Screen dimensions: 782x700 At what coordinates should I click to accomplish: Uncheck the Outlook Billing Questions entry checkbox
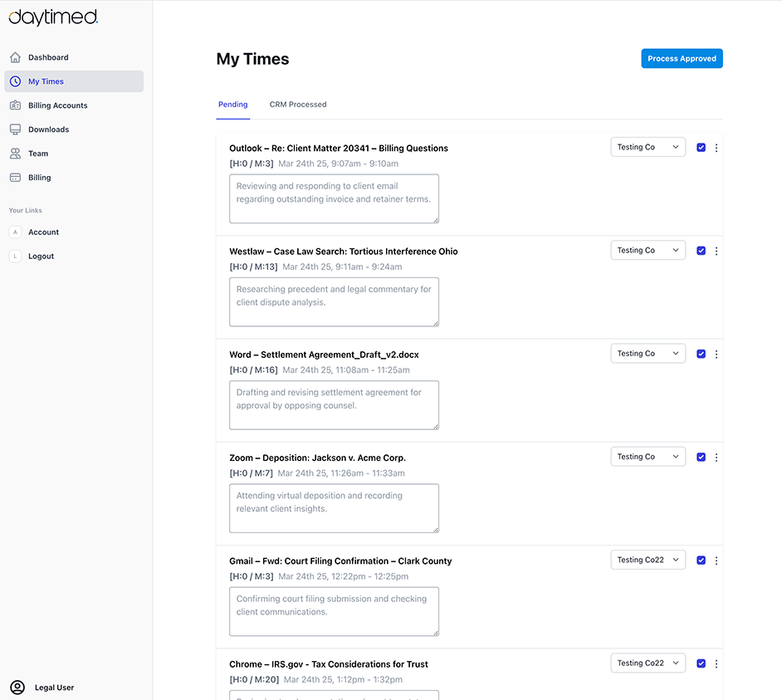click(x=701, y=148)
